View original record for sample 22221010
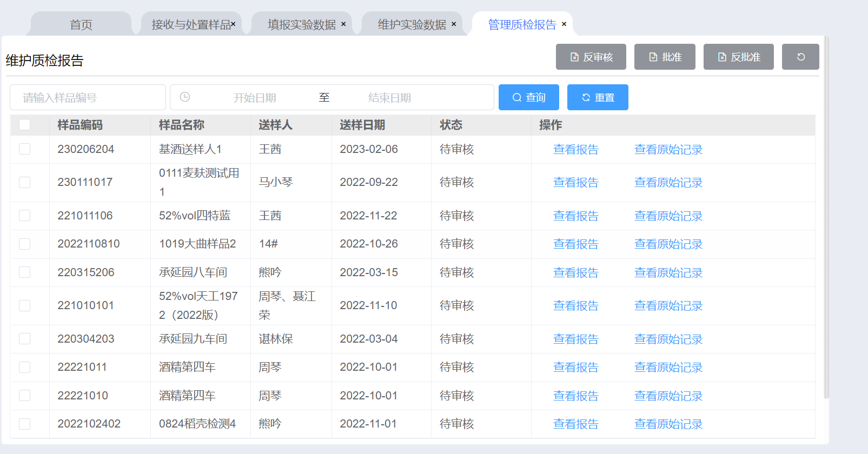This screenshot has width=868, height=454. point(668,396)
